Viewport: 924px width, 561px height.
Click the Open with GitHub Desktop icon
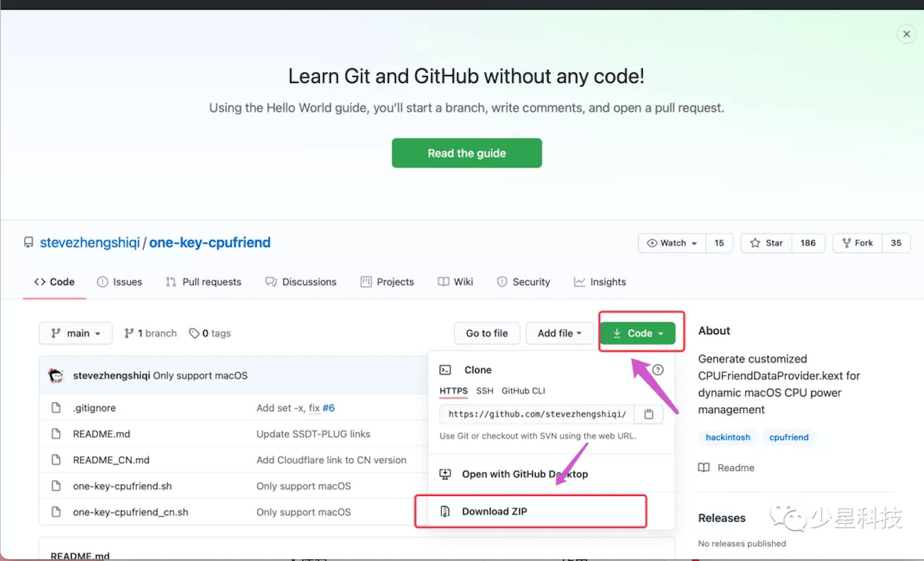coord(445,474)
